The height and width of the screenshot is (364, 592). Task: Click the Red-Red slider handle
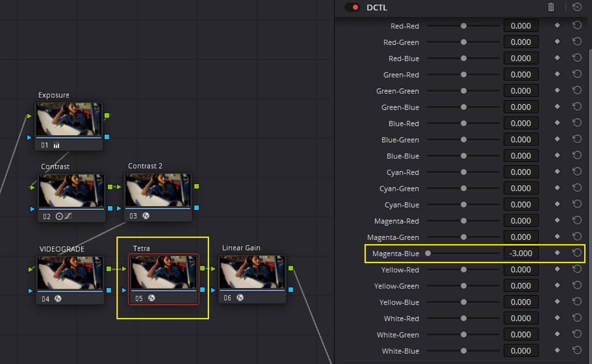tap(463, 26)
